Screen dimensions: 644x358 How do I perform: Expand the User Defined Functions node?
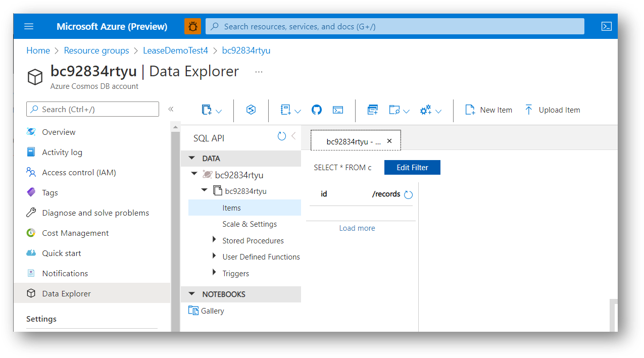click(215, 256)
